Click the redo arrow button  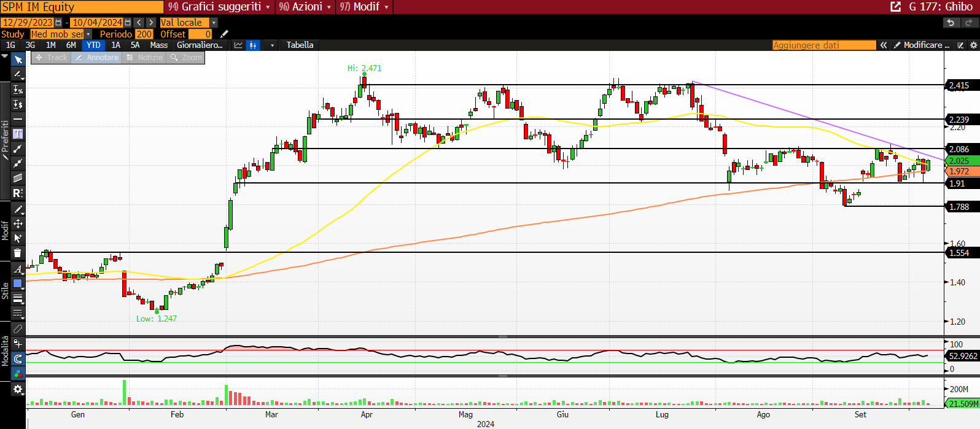969,23
